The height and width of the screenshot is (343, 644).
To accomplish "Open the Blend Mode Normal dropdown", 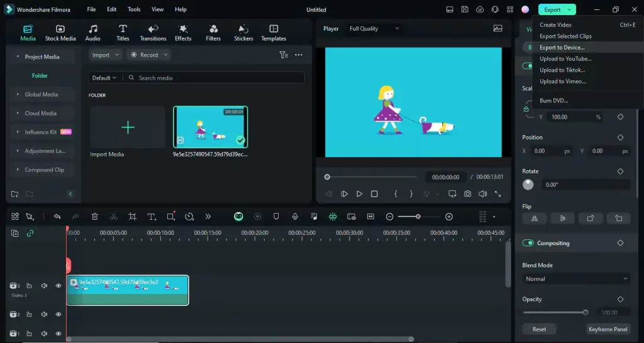I will (x=576, y=279).
